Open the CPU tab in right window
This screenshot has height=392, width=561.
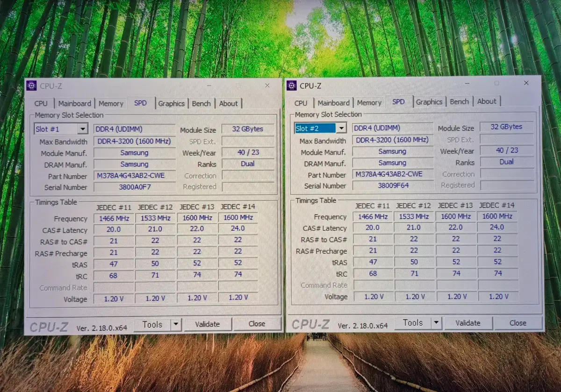pyautogui.click(x=301, y=103)
